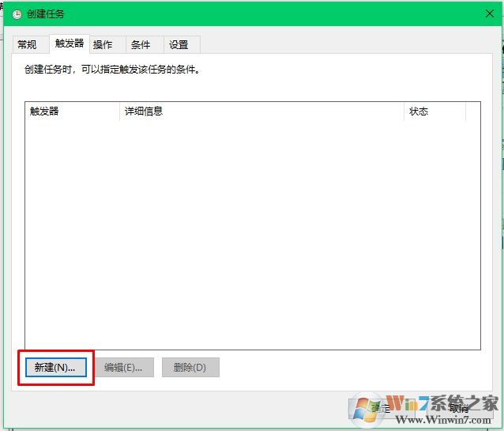This screenshot has width=504, height=431.
Task: Select the 触发器 tab
Action: pos(69,43)
